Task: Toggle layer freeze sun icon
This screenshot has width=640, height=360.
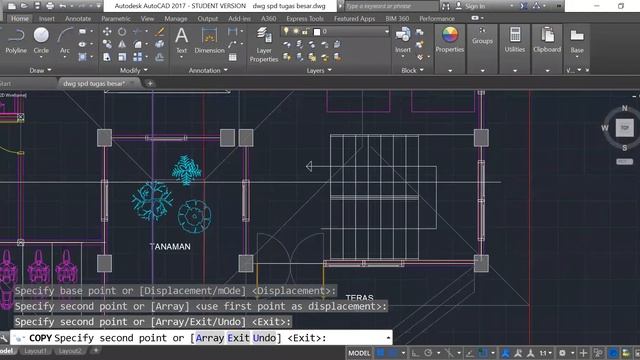Action: point(296,31)
